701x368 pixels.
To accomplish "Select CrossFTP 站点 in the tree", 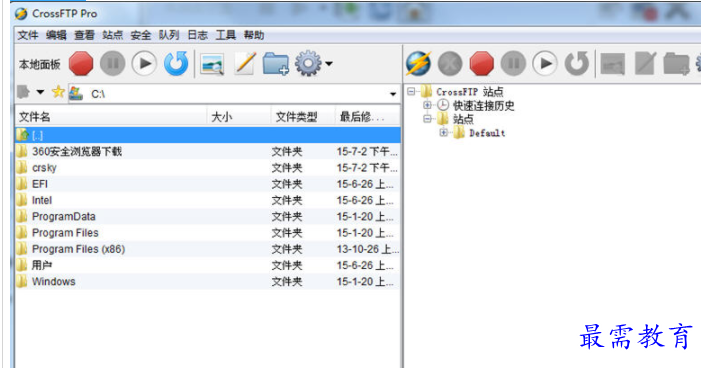I will 470,92.
